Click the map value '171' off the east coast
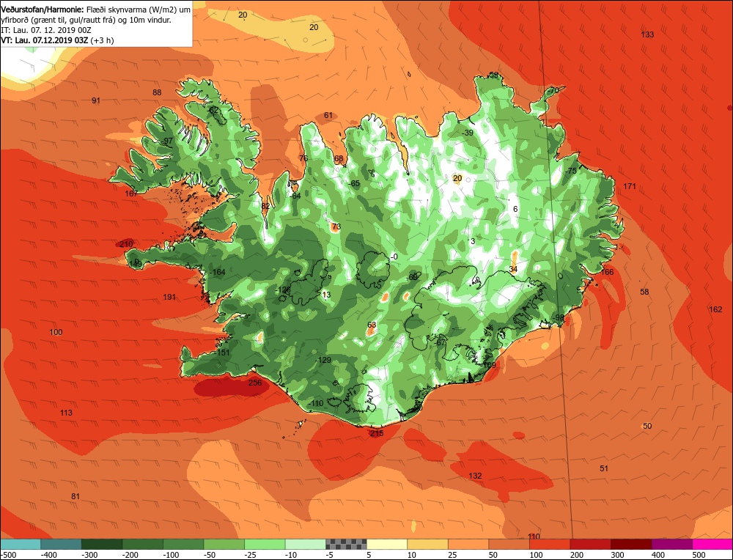The width and height of the screenshot is (733, 560). click(x=630, y=186)
